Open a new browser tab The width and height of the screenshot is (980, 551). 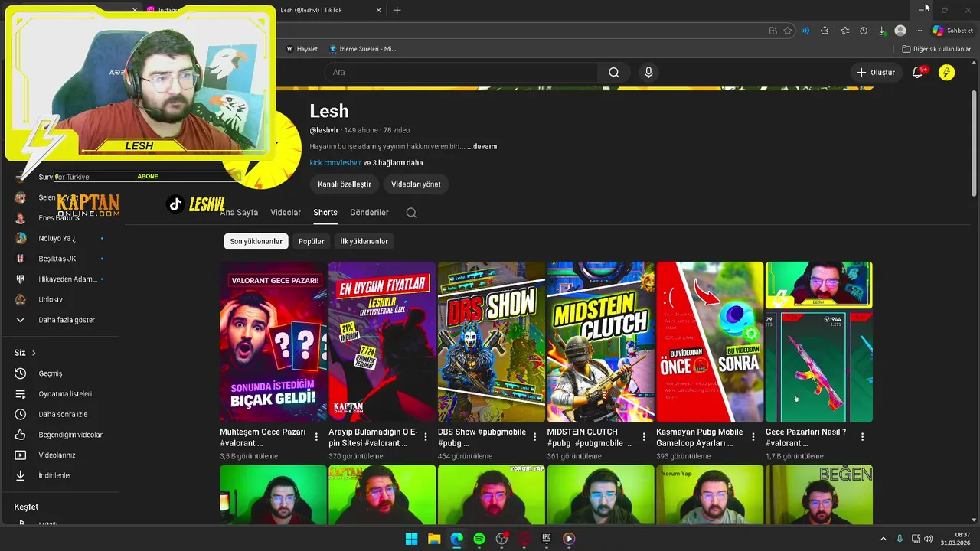click(397, 10)
